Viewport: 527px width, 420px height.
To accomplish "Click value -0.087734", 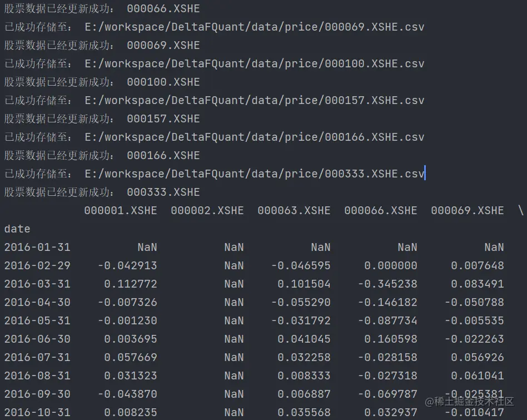I will tap(387, 320).
